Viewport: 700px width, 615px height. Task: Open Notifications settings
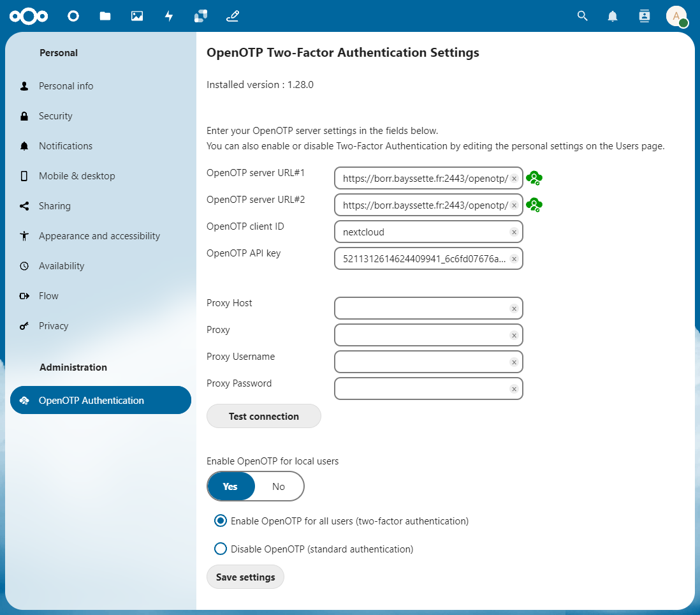pos(101,145)
